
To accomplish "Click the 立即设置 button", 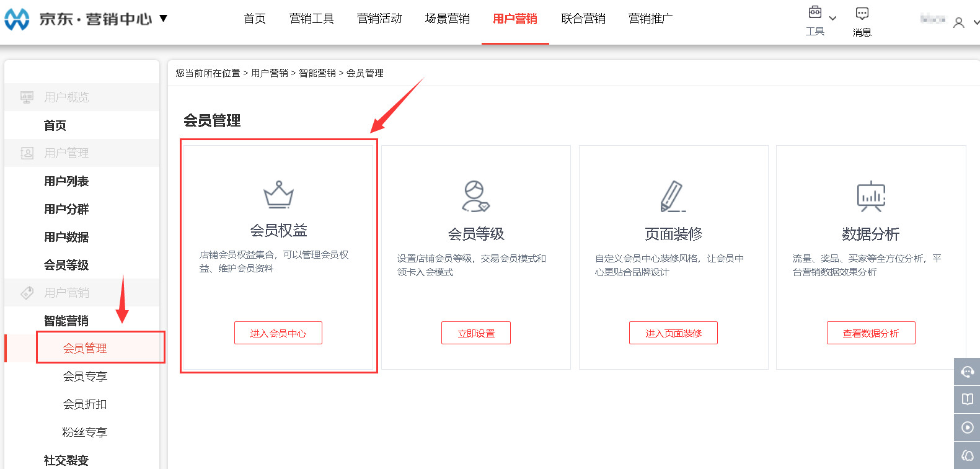I will coord(476,333).
